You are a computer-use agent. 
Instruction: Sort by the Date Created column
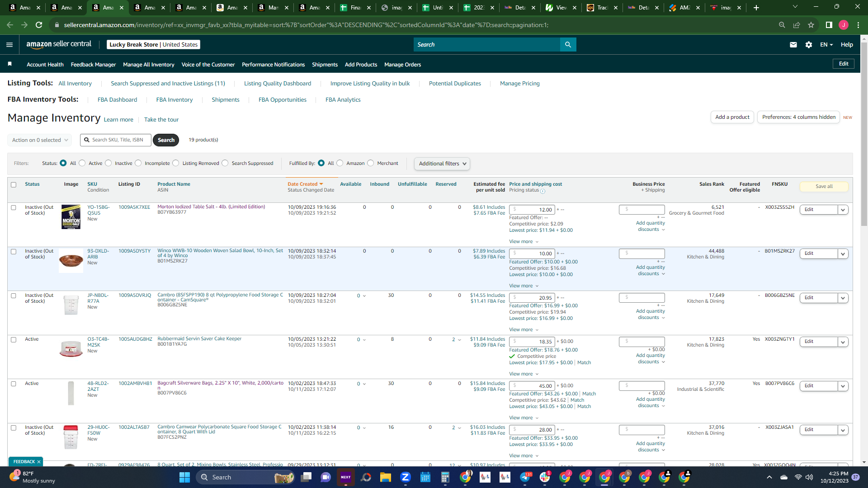305,184
